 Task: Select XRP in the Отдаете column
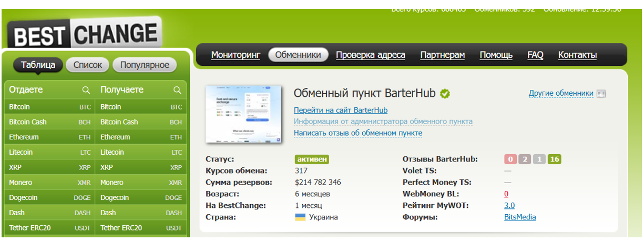coord(49,167)
